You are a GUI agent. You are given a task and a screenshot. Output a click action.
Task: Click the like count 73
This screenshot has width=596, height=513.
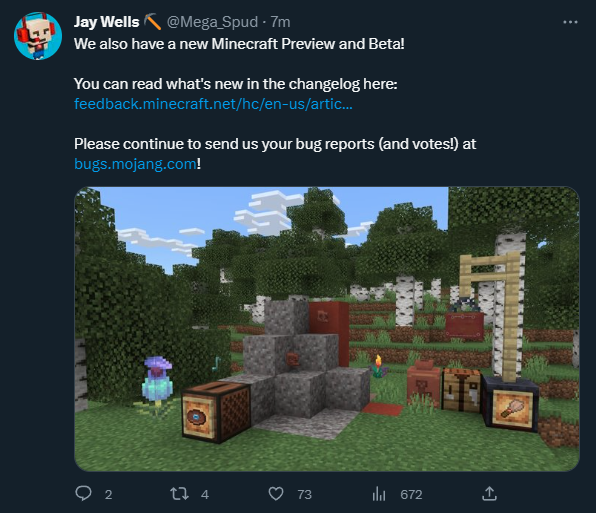[x=304, y=494]
